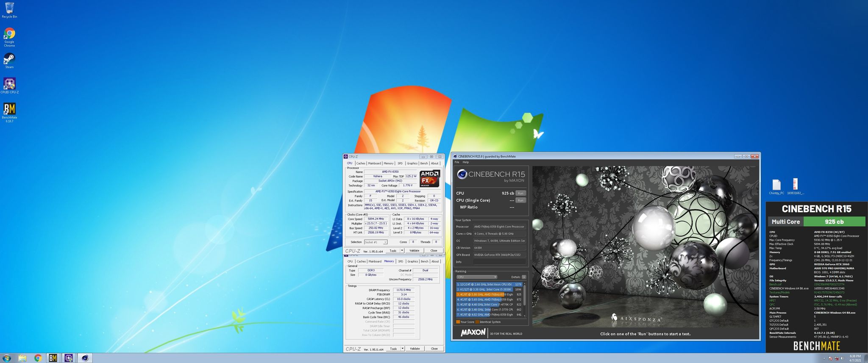Switch to the Memory tab in upper CPU-Z
The height and width of the screenshot is (363, 868).
pyautogui.click(x=389, y=163)
